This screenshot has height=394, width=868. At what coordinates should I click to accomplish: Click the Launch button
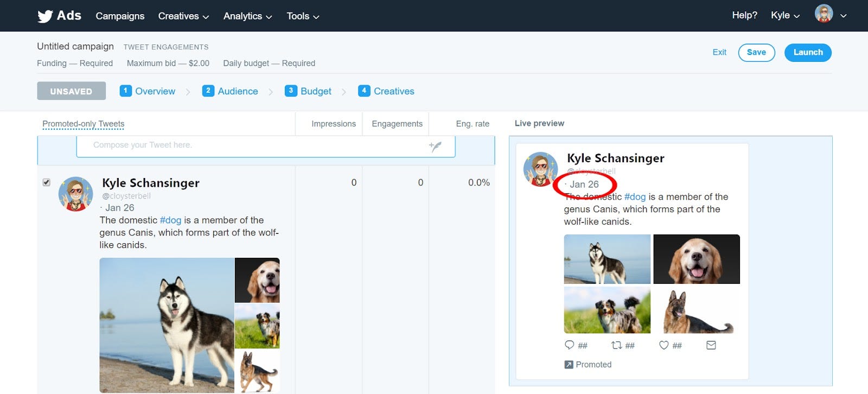(x=808, y=53)
